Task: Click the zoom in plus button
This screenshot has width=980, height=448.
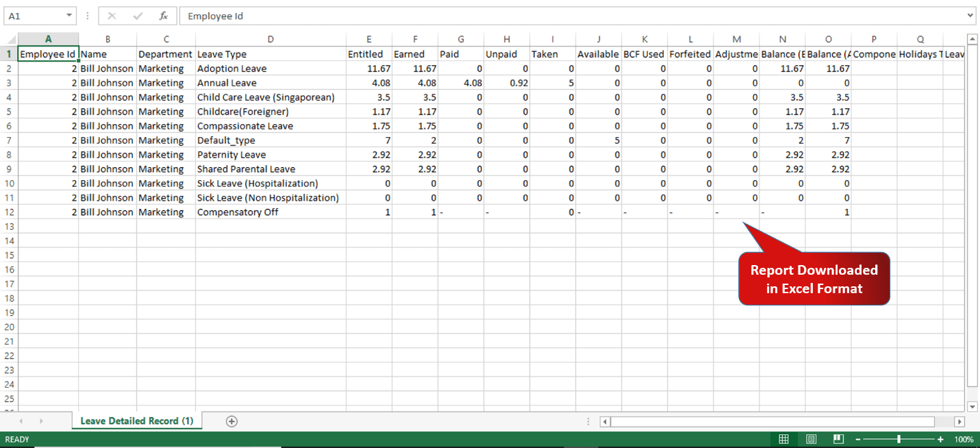Action: (x=940, y=439)
